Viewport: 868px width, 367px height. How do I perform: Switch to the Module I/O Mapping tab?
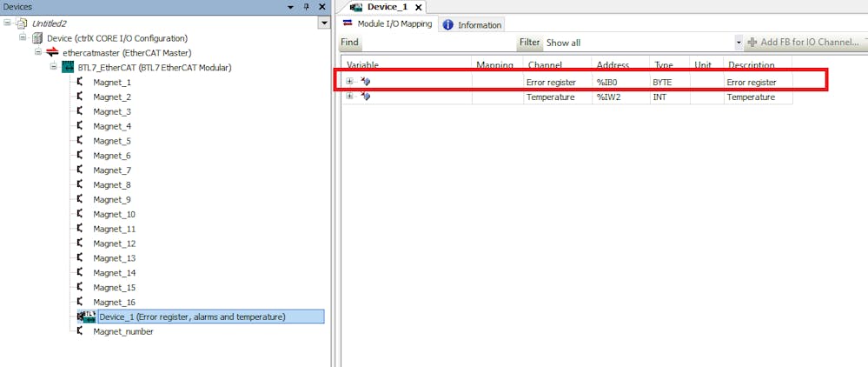[x=388, y=23]
